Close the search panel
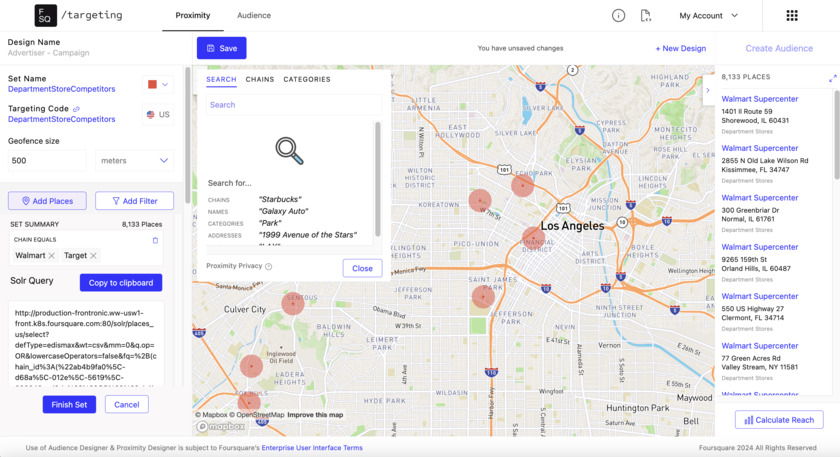The image size is (840, 457). click(x=362, y=268)
